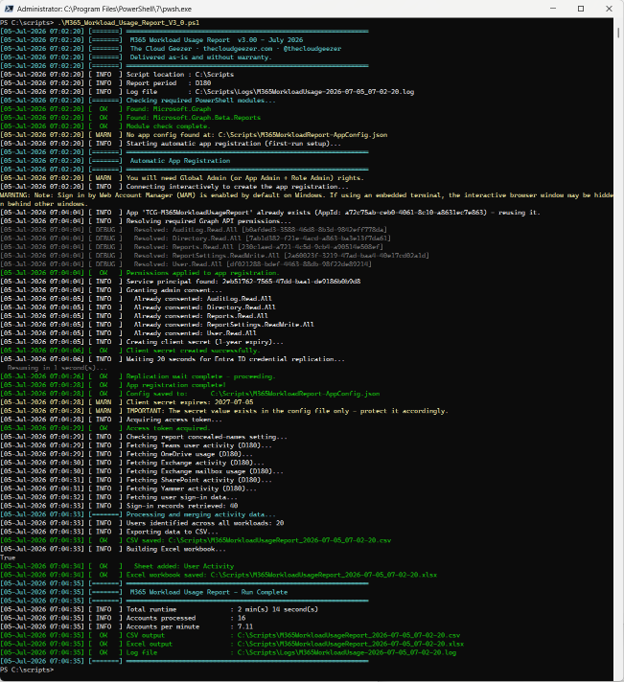The width and height of the screenshot is (624, 682).
Task: Click the 'Excel output' summary path line
Action: (295, 644)
